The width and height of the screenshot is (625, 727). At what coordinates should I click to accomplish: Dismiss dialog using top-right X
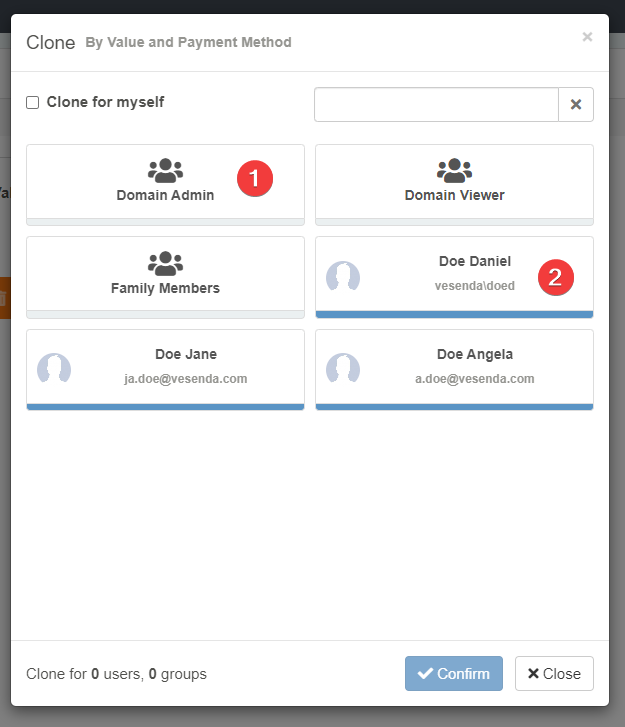(587, 37)
